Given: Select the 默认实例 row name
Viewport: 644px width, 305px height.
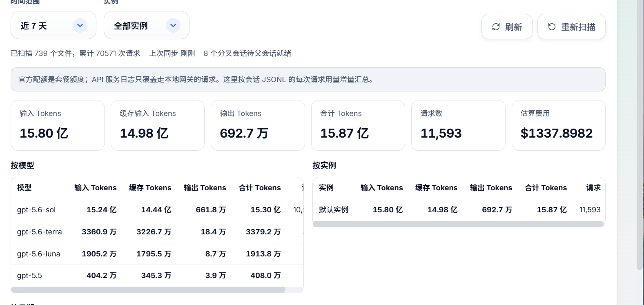Looking at the screenshot, I should pos(334,210).
